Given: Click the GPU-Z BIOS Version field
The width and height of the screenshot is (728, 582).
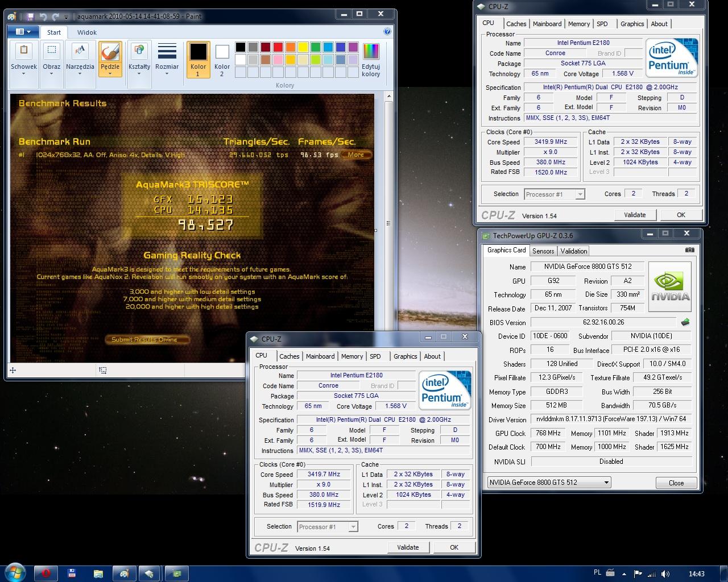Looking at the screenshot, I should 603,322.
